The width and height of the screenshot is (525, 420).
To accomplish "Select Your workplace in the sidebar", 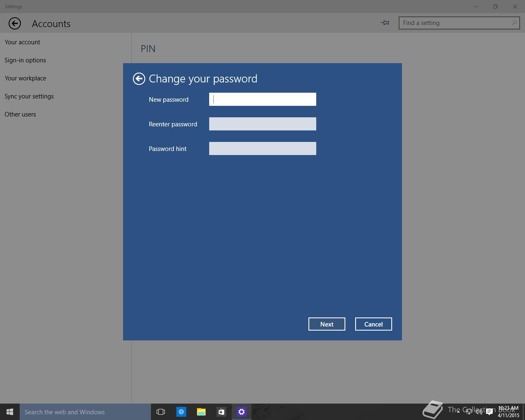I will [x=25, y=78].
